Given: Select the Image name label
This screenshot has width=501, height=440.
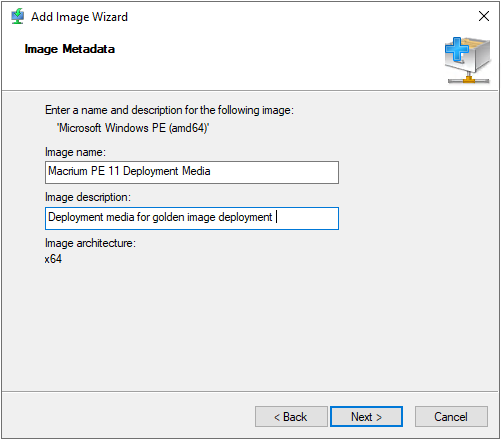Looking at the screenshot, I should tap(75, 152).
